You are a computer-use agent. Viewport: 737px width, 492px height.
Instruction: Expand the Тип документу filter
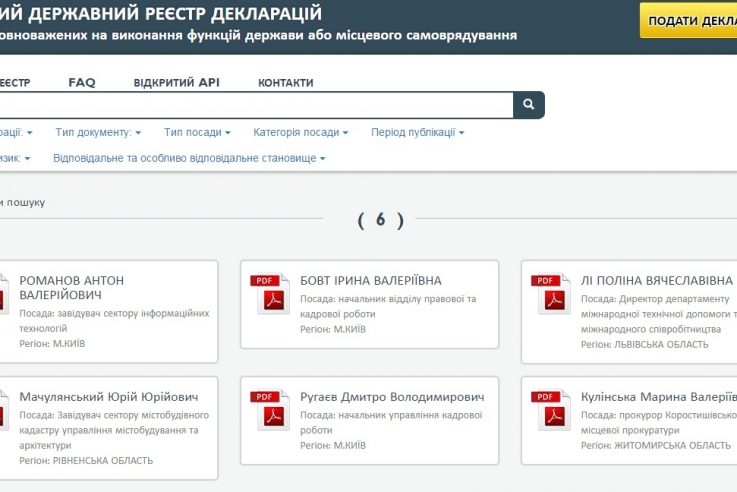[98, 133]
